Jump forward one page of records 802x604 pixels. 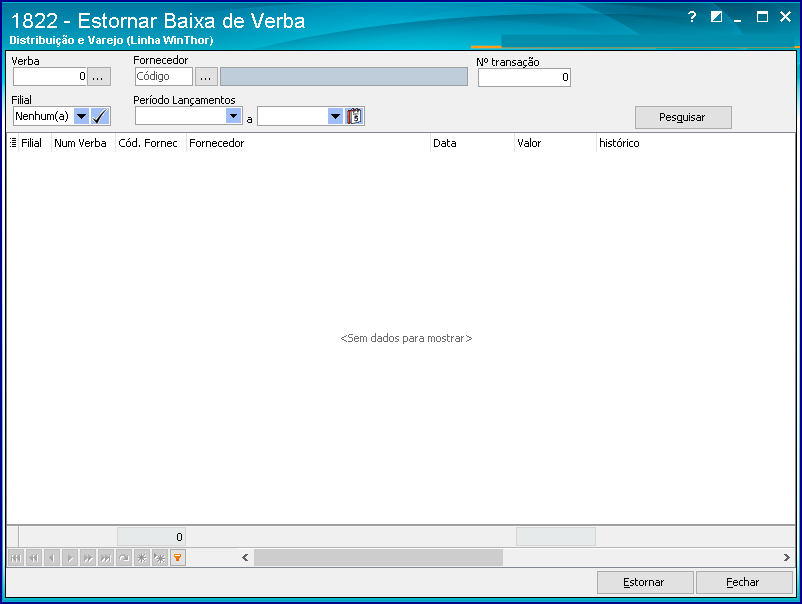click(88, 557)
